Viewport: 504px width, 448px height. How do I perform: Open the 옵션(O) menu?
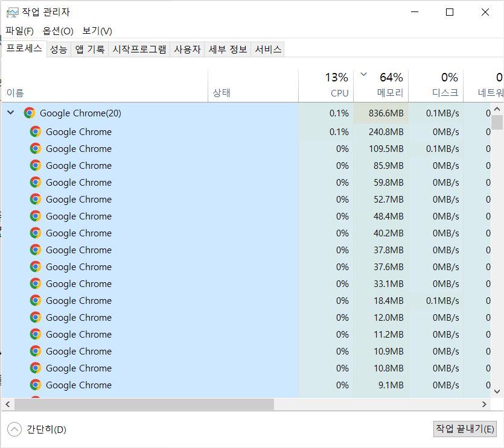click(58, 31)
